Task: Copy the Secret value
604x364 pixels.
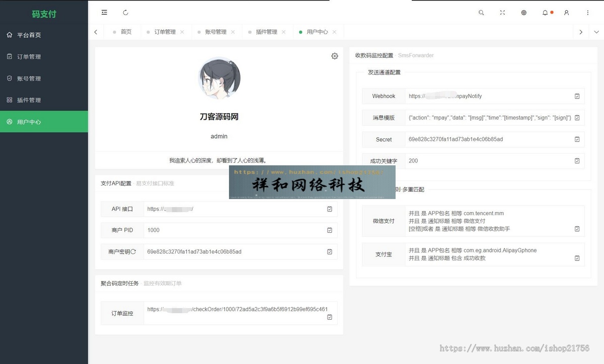Action: point(577,139)
